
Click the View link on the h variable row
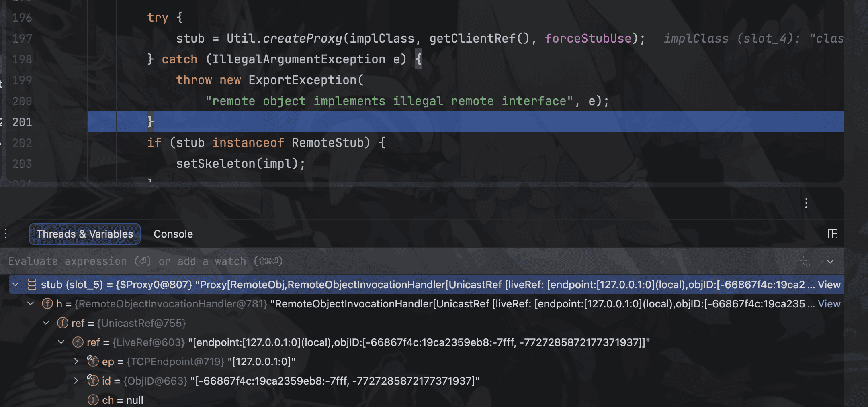point(829,304)
